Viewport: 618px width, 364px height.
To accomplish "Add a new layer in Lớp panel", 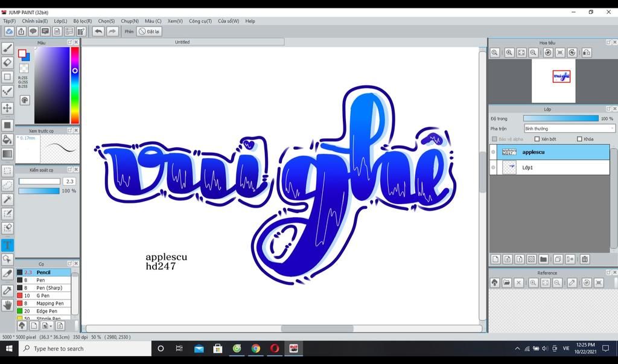I will (x=495, y=259).
